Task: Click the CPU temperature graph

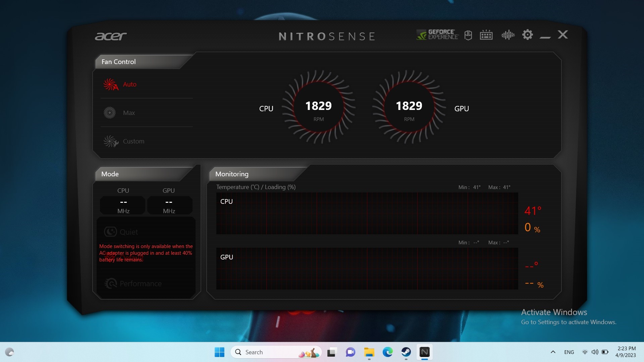Action: tap(367, 213)
